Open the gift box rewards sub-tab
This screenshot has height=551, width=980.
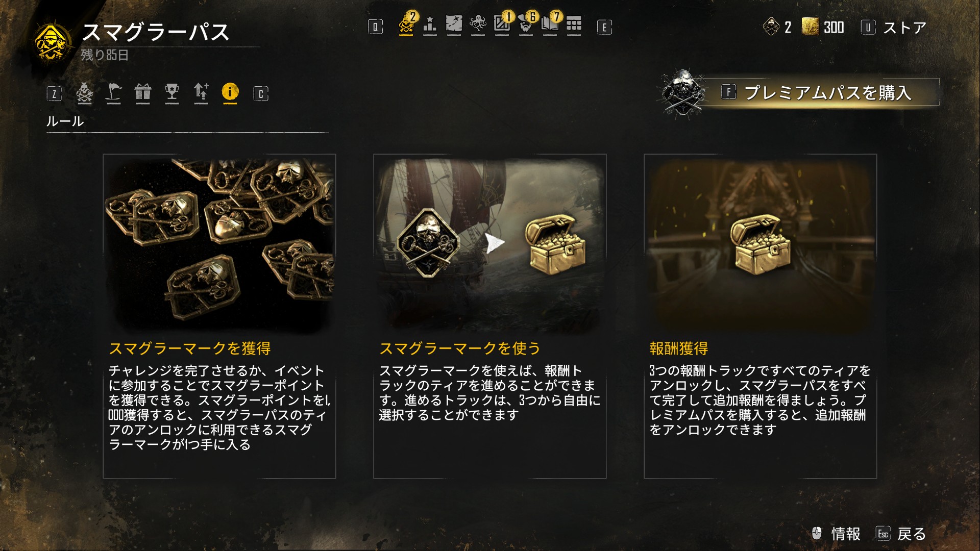(x=143, y=93)
